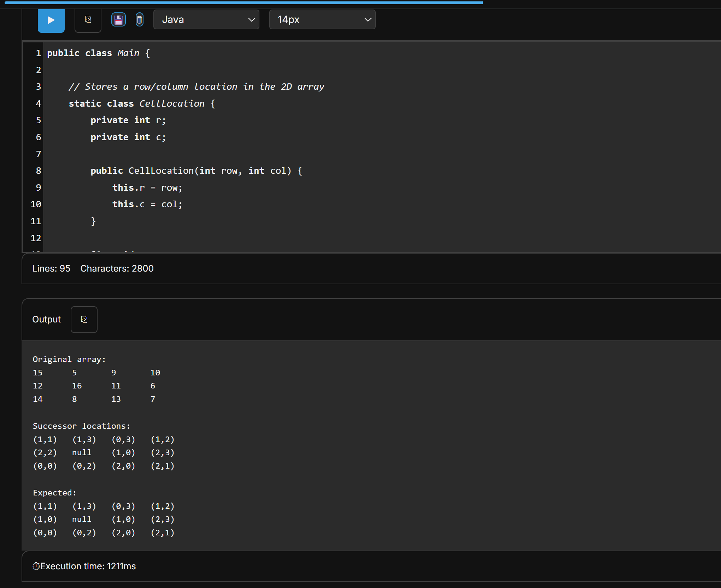Click 'Original array:' text in output
721x588 pixels.
tap(69, 359)
